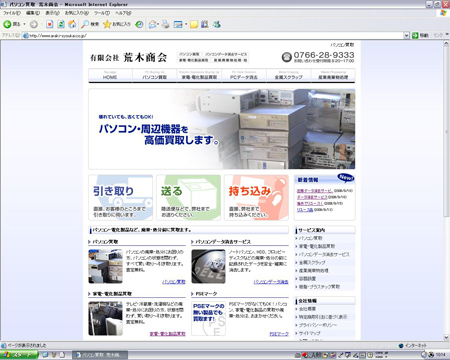Select the PCデータ消去 navigation tab
The width and height of the screenshot is (450, 360).
click(244, 75)
